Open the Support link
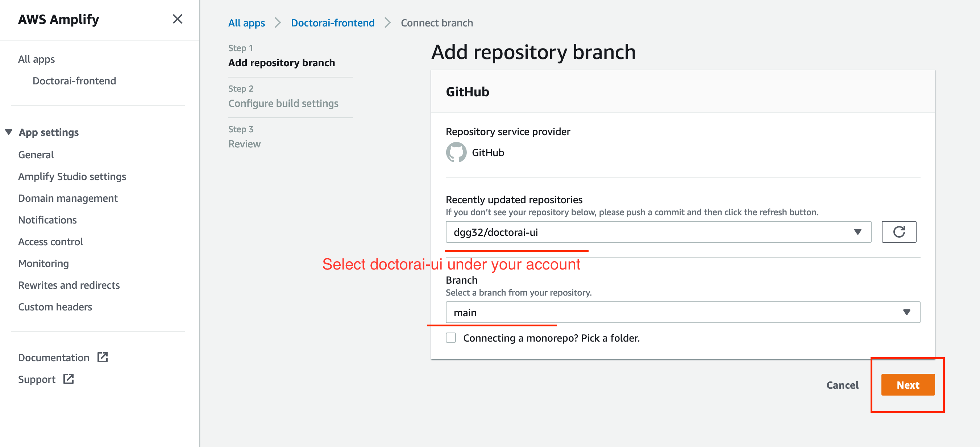 [x=37, y=379]
